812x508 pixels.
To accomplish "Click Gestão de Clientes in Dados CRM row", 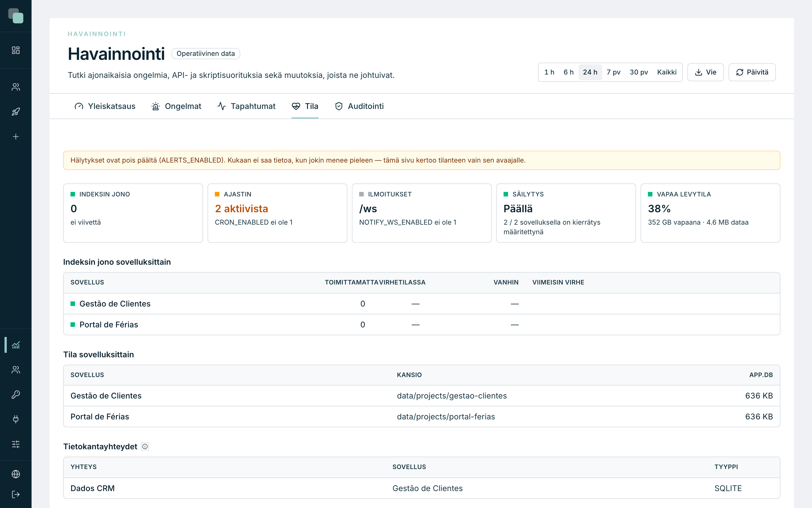I will [x=427, y=488].
